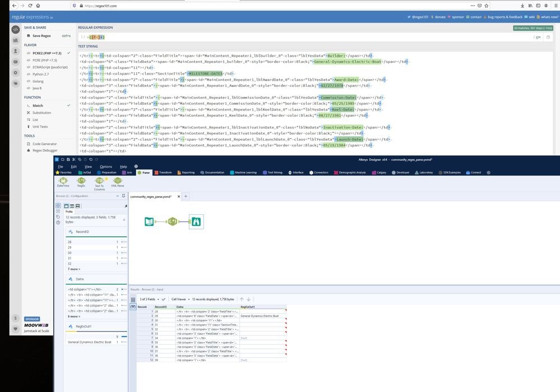Collapse the Browse (2) - Configuration panel dropdown

(x=118, y=195)
